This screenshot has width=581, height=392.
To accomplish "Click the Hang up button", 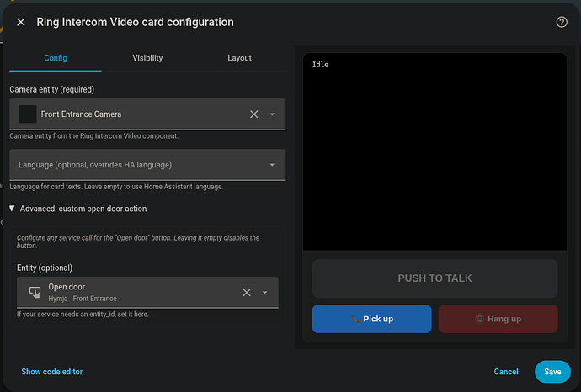I will click(498, 319).
